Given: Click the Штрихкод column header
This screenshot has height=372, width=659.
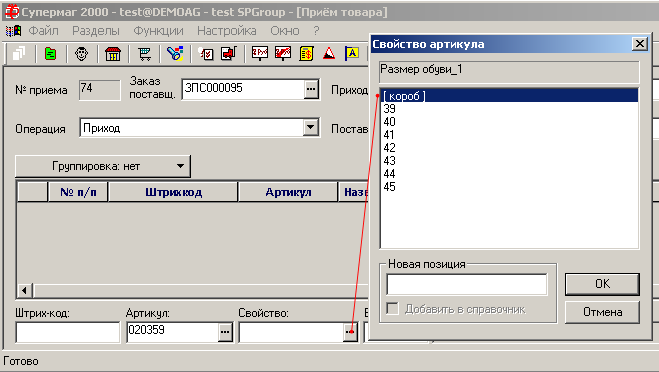Looking at the screenshot, I should coord(173,192).
